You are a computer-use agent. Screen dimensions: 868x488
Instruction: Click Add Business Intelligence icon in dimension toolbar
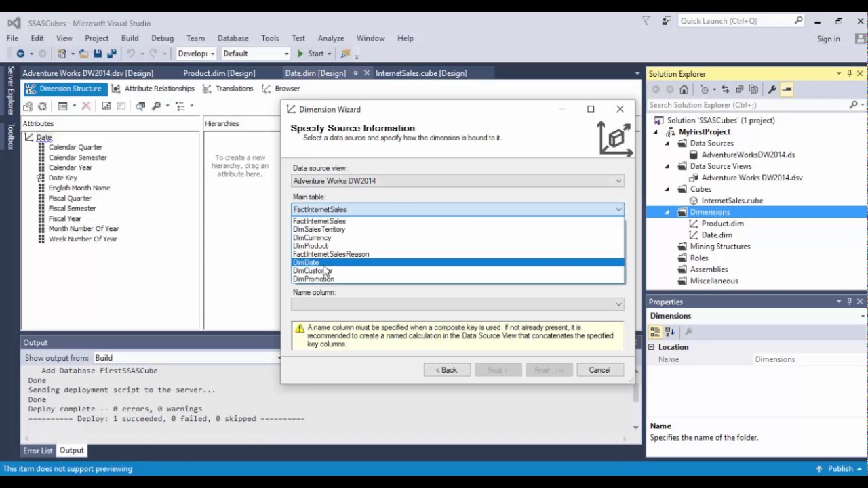tap(28, 106)
